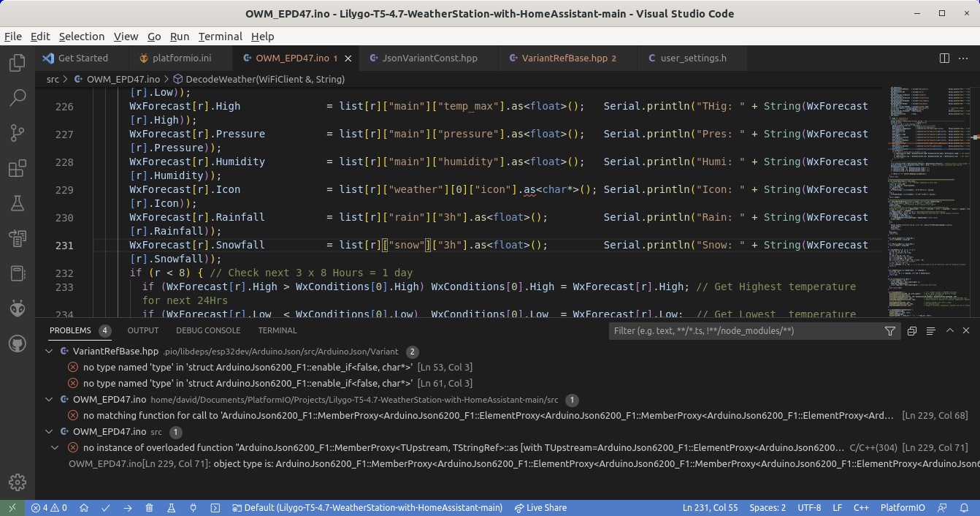The width and height of the screenshot is (980, 516).
Task: Open the Search view
Action: coord(17,98)
